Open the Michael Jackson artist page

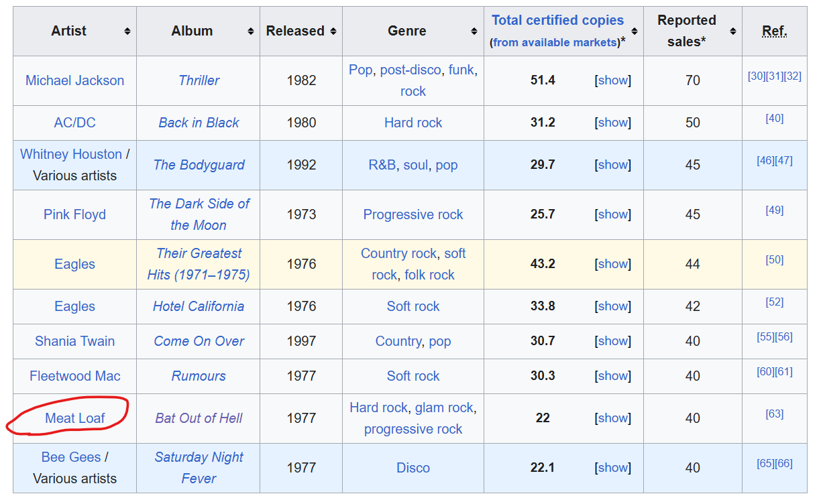click(75, 80)
